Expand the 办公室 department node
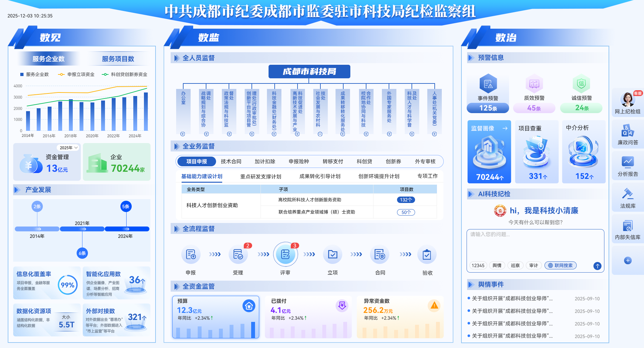644x348 pixels. click(183, 134)
